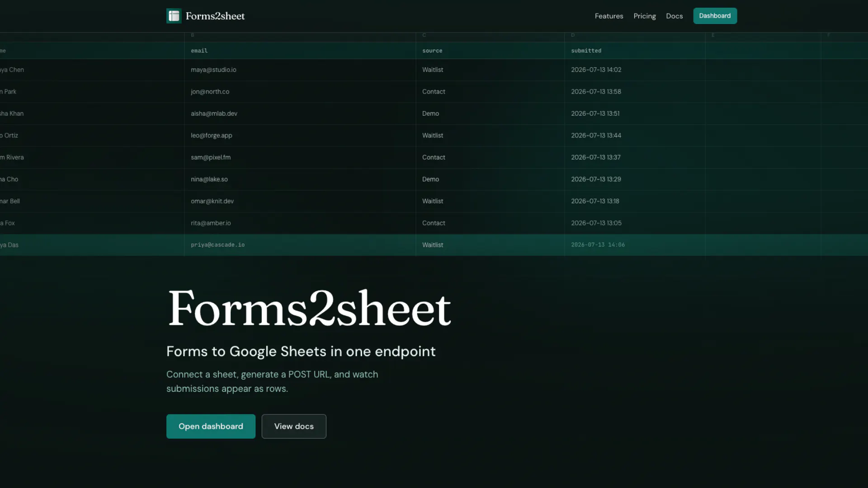Click the Contact source in sam@pixel.fm row
The width and height of the screenshot is (868, 488).
click(x=490, y=157)
